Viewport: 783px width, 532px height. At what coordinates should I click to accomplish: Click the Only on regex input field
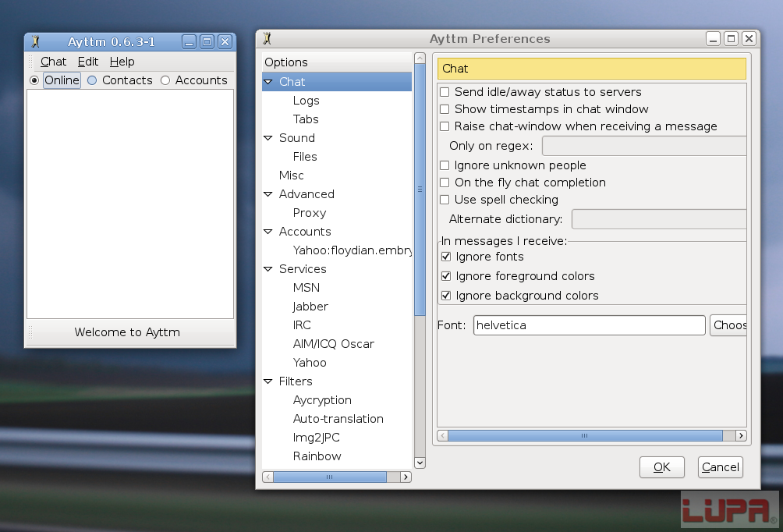(644, 146)
